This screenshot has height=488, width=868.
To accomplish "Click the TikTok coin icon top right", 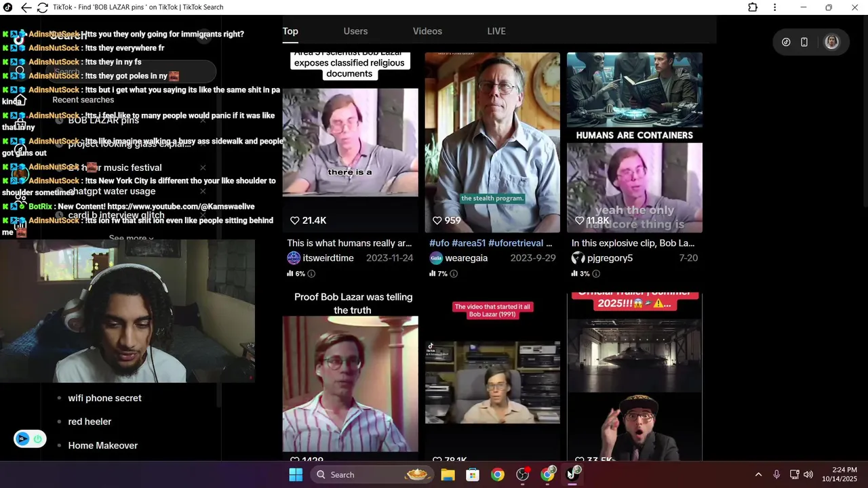I will 786,42.
